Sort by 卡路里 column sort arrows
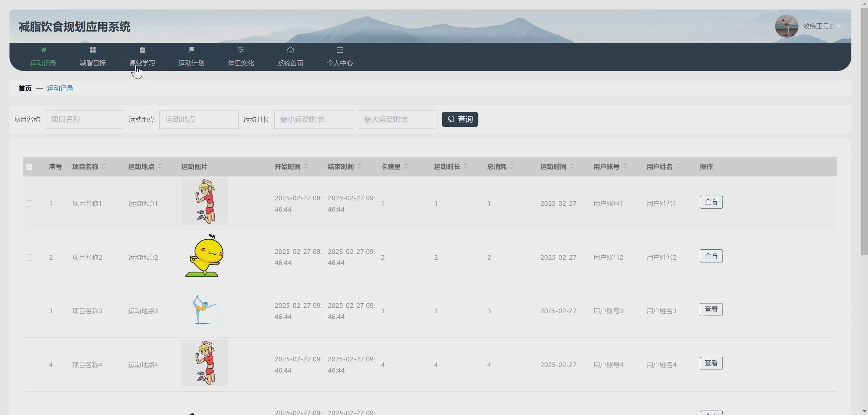 click(406, 166)
